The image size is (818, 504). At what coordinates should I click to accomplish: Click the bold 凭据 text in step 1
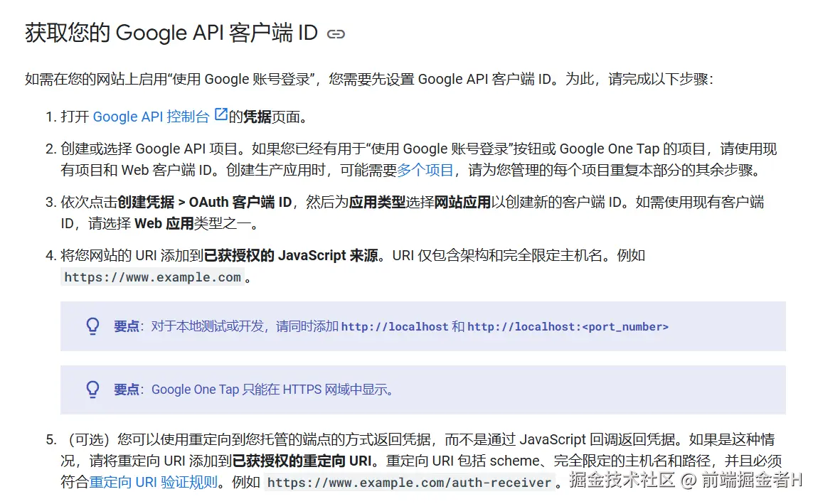tap(257, 116)
